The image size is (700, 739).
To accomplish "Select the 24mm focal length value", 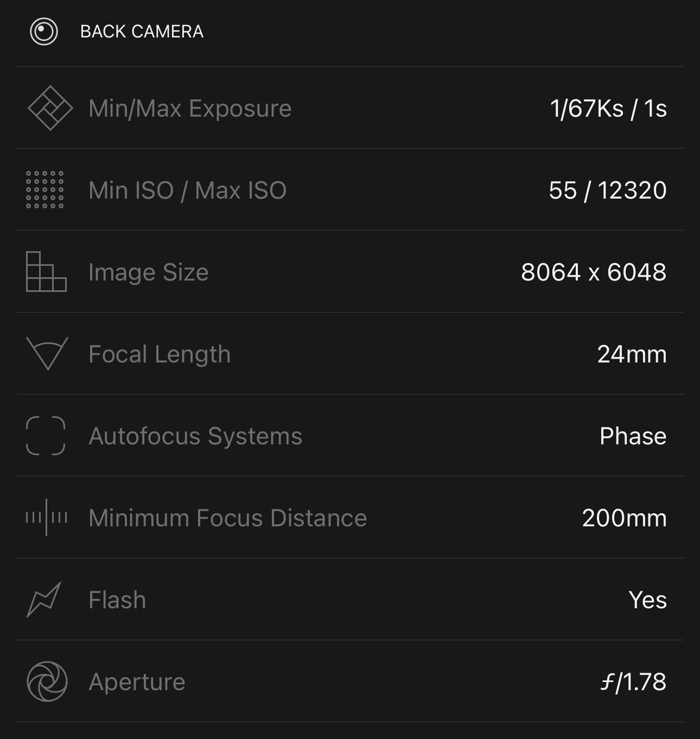I will (x=632, y=354).
